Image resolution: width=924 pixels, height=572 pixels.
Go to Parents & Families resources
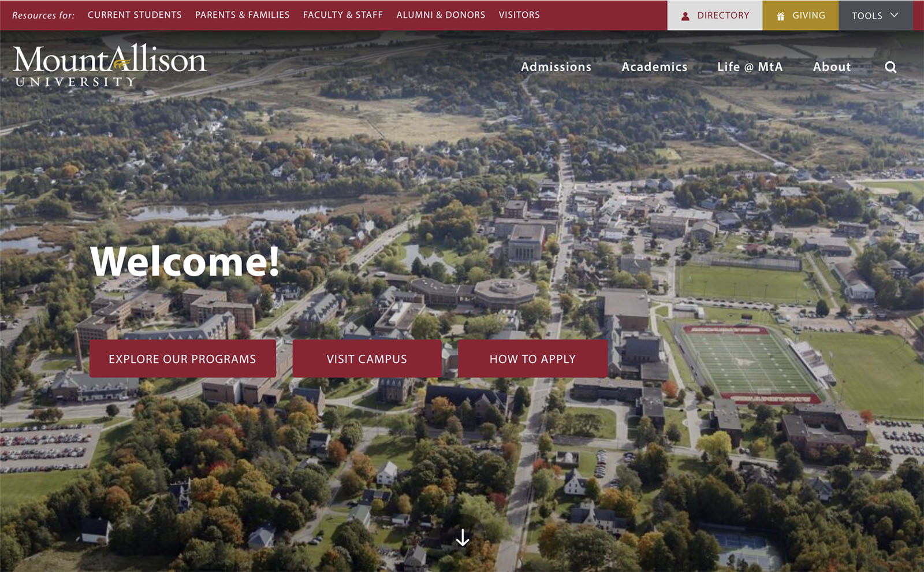coord(243,15)
